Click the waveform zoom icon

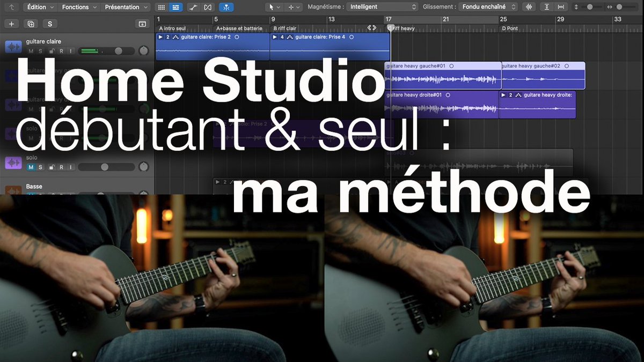coord(530,7)
